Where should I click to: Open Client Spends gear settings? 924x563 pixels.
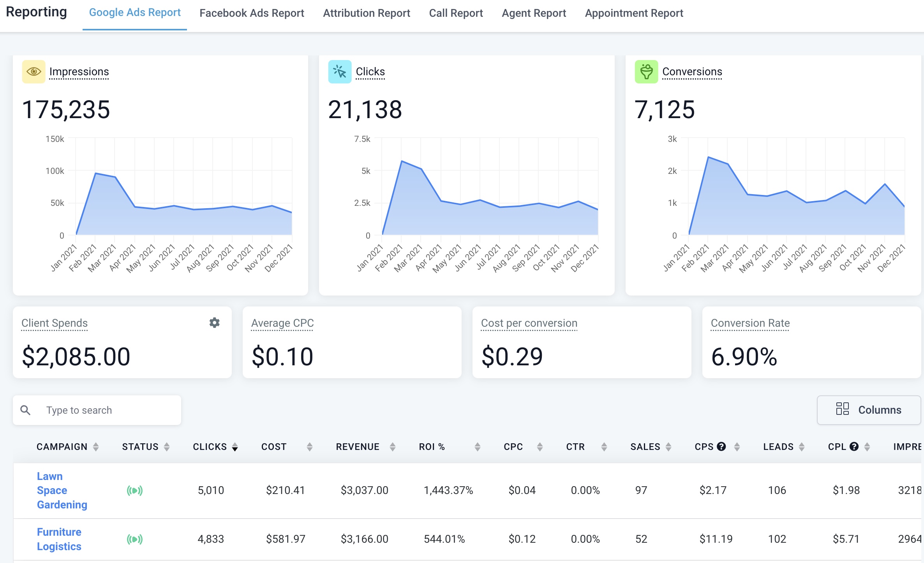[x=215, y=322]
